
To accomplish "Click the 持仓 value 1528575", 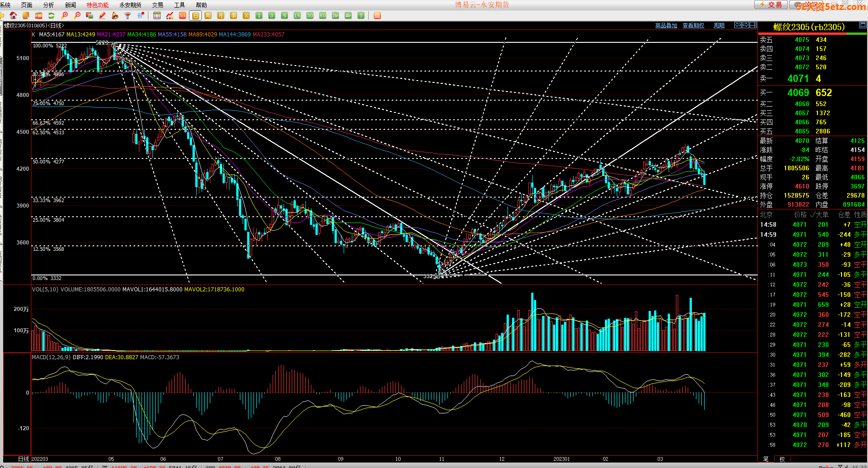I will tap(796, 195).
